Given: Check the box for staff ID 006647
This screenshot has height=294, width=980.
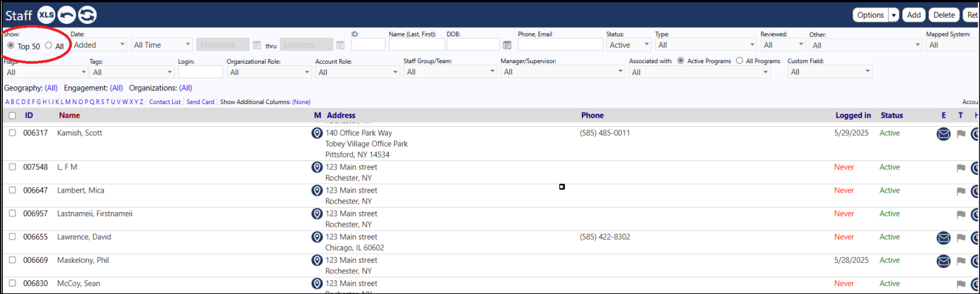Looking at the screenshot, I should point(12,190).
